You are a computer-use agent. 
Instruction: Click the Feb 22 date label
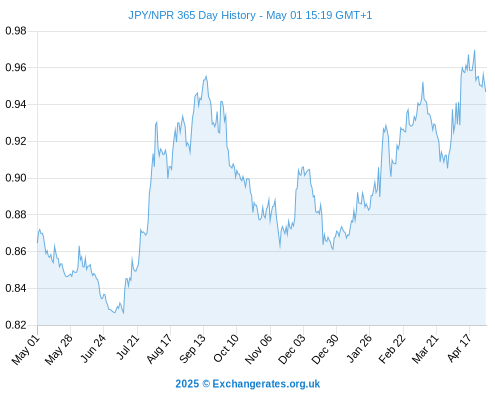pyautogui.click(x=392, y=349)
